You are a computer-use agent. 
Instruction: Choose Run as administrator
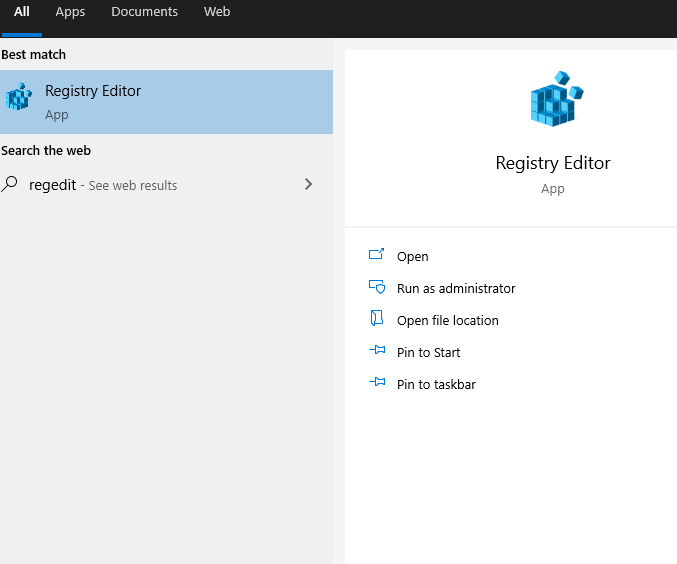[456, 288]
